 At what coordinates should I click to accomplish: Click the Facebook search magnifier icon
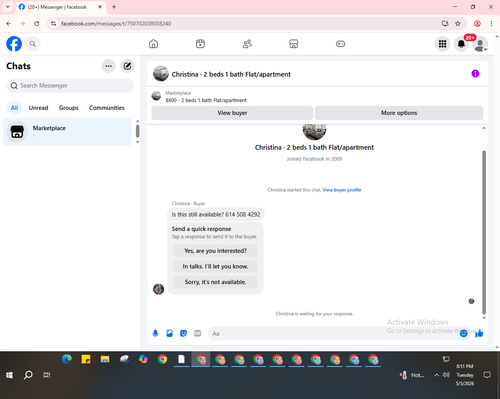pos(33,44)
